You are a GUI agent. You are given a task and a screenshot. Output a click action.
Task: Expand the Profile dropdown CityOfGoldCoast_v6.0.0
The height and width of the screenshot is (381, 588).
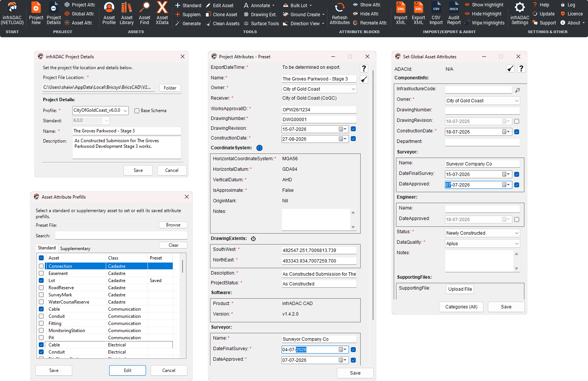(x=125, y=111)
